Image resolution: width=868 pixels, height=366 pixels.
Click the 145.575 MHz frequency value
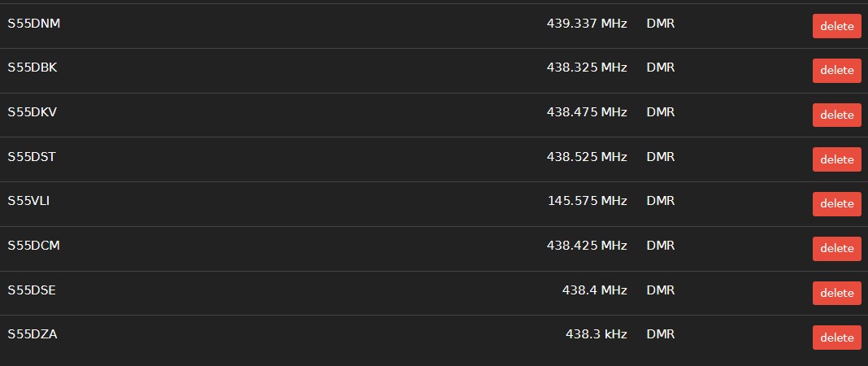[587, 201]
